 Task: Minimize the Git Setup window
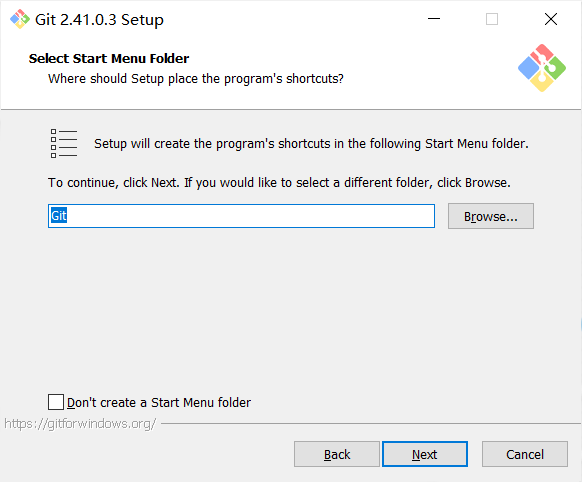(x=434, y=19)
